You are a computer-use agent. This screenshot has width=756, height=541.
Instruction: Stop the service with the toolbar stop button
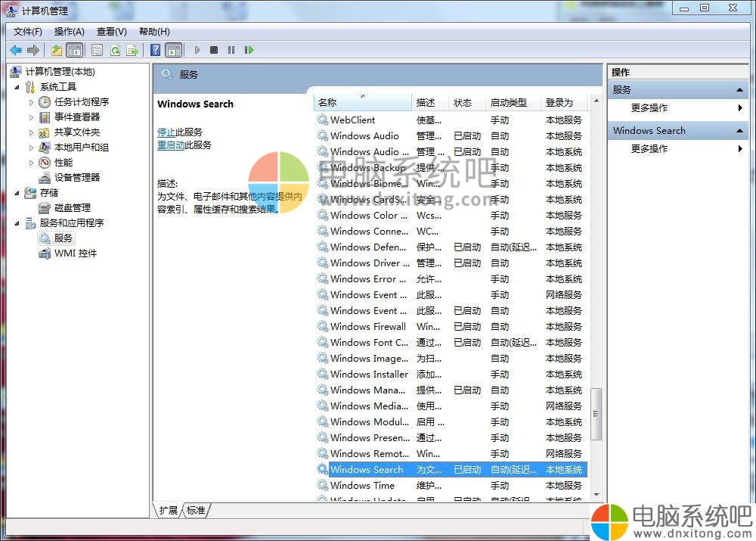(214, 50)
